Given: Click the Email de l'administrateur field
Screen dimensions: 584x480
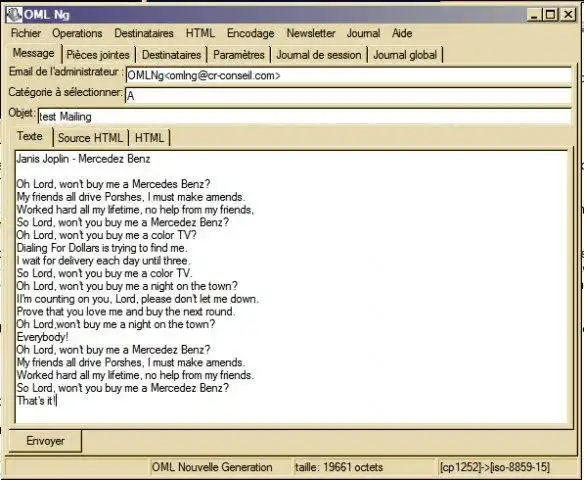Looking at the screenshot, I should coord(349,76).
